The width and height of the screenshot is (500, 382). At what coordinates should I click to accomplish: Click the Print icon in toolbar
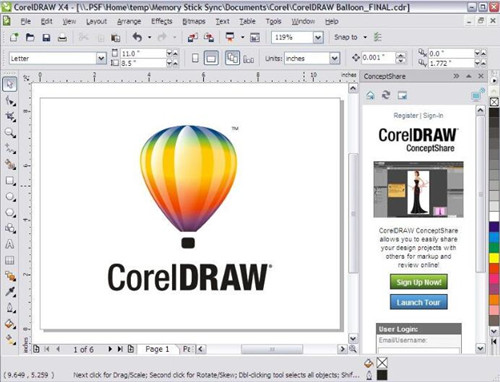click(62, 37)
